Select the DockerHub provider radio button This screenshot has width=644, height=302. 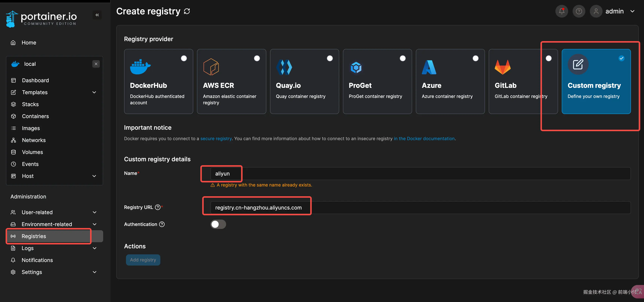pos(184,58)
